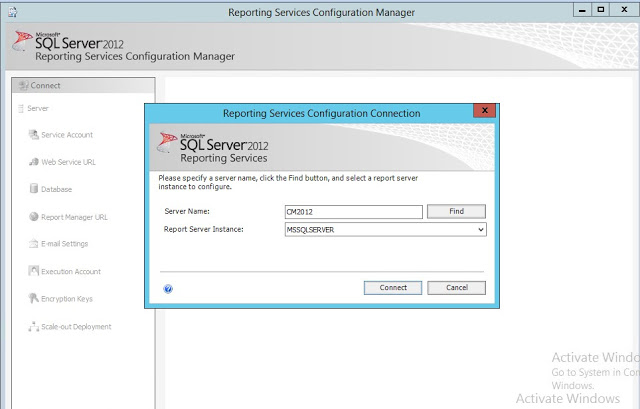Click the E-mail Settings icon

click(x=33, y=244)
